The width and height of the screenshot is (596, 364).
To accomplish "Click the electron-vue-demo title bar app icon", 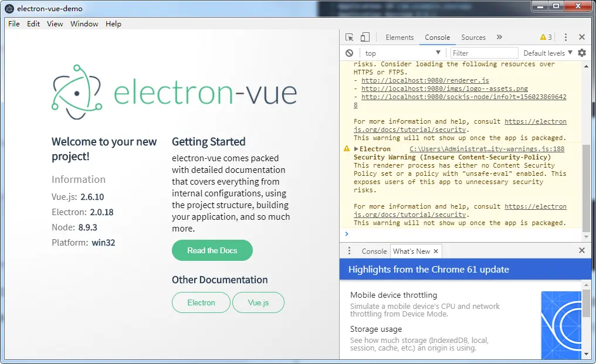I will click(9, 8).
